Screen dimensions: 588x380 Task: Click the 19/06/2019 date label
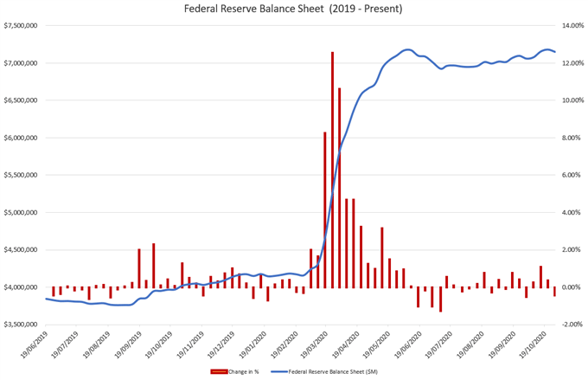point(34,345)
